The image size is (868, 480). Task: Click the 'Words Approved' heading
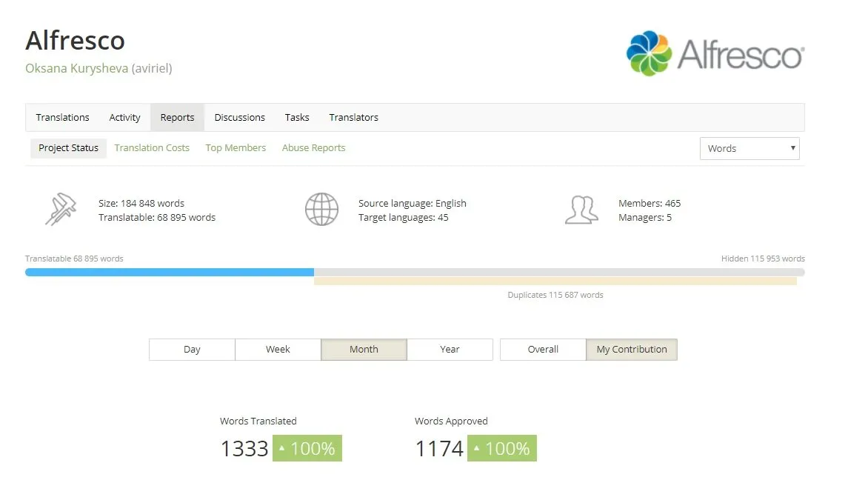pos(451,421)
